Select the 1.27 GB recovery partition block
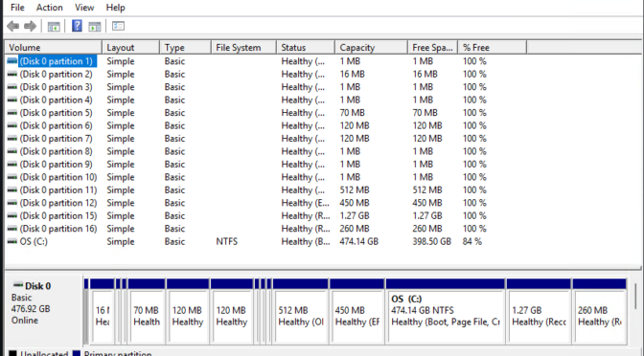Viewport: 644px width, 356px height. [x=539, y=311]
